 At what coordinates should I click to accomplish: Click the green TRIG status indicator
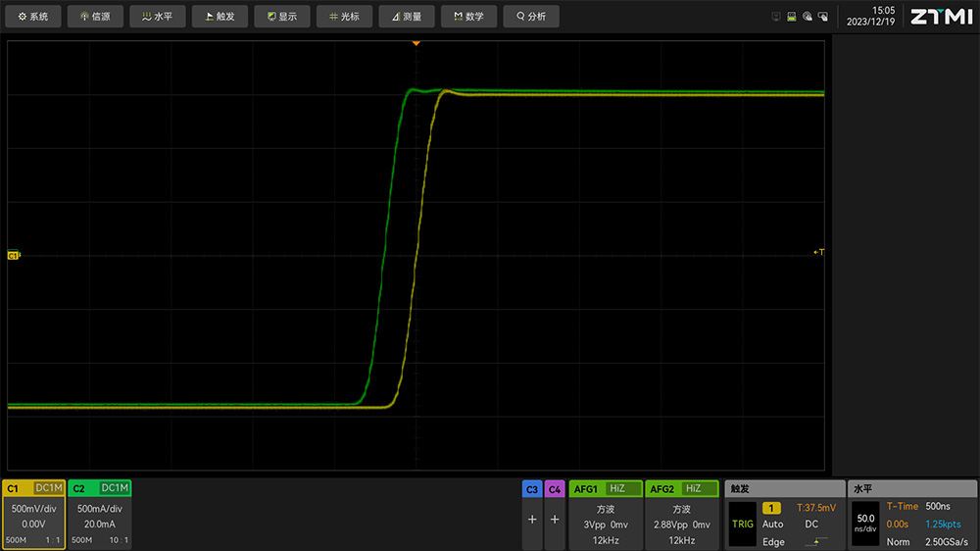[743, 524]
